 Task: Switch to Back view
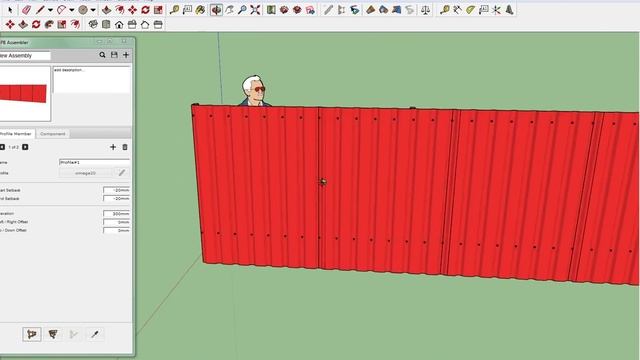145,24
